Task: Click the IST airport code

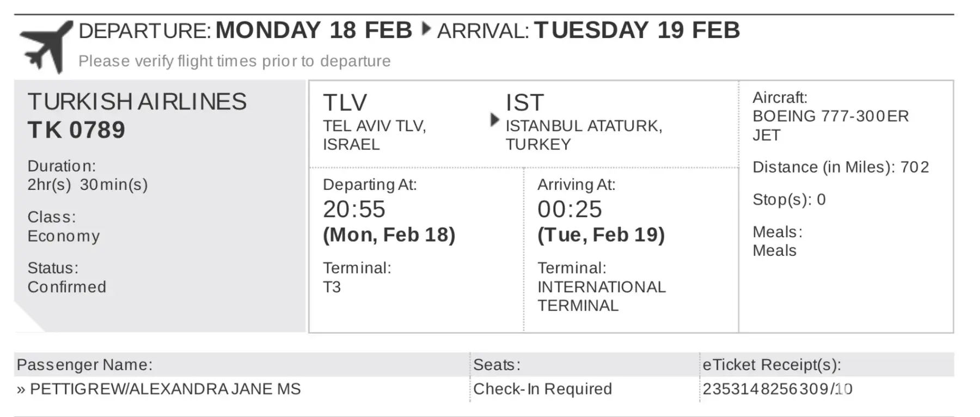Action: (x=524, y=103)
